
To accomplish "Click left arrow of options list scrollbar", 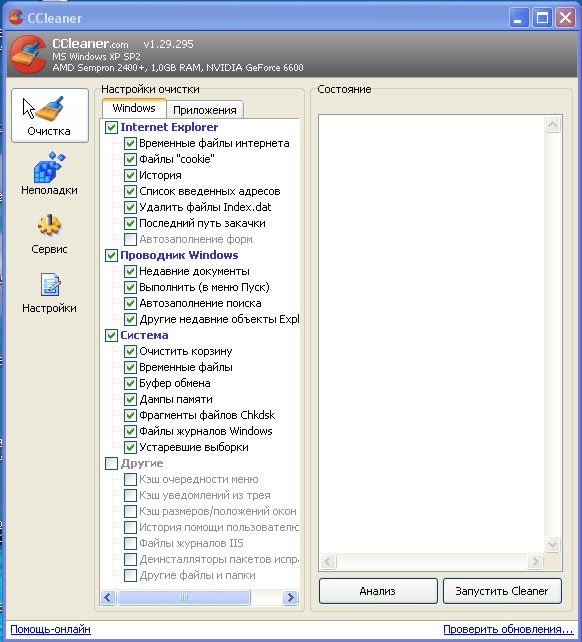I will pos(108,597).
